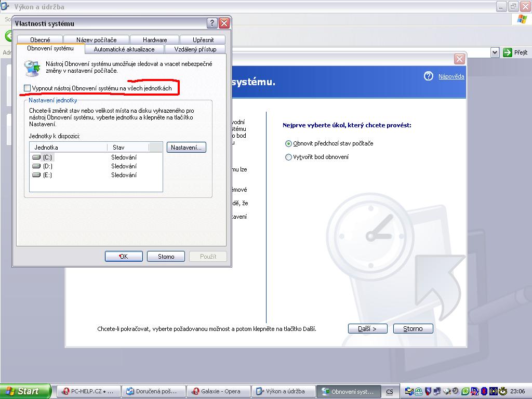
Task: Click the help question mark in Vlastnosti systému titlebar
Action: click(212, 23)
